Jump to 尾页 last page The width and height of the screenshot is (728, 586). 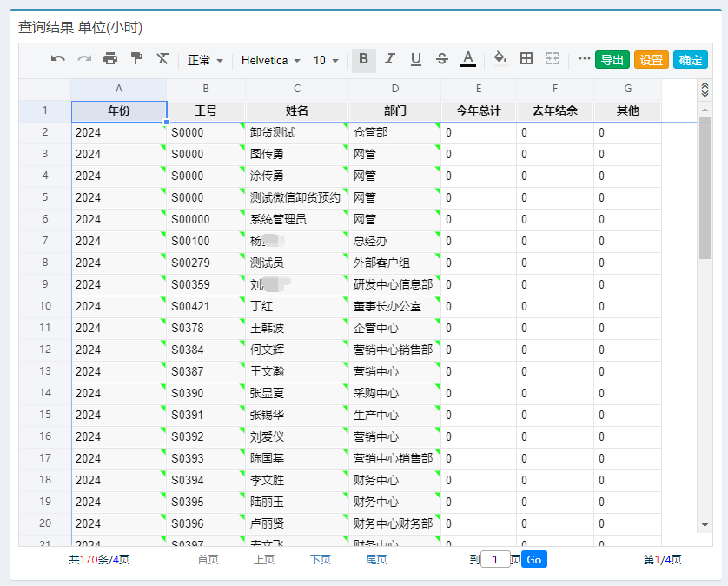(x=376, y=560)
